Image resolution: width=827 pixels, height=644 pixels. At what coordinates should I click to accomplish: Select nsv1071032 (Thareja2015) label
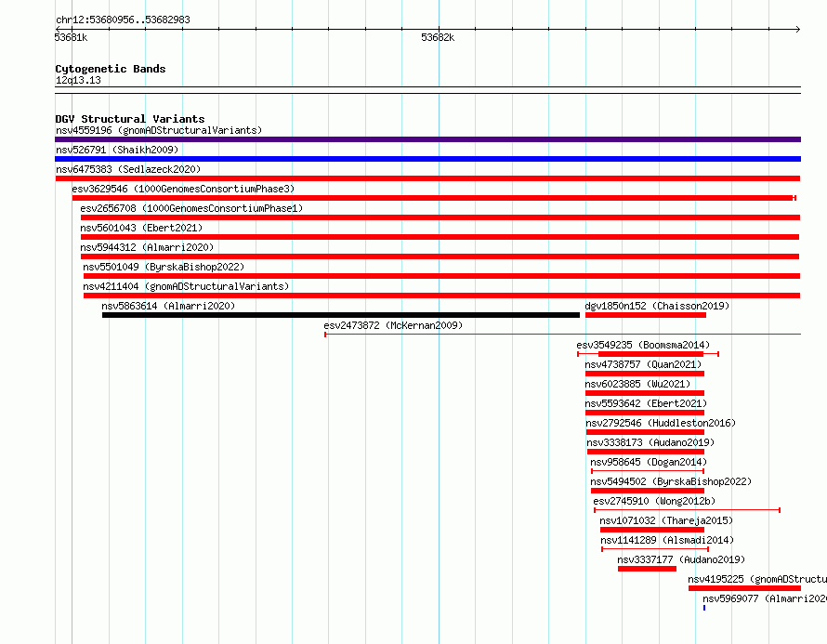click(x=666, y=520)
